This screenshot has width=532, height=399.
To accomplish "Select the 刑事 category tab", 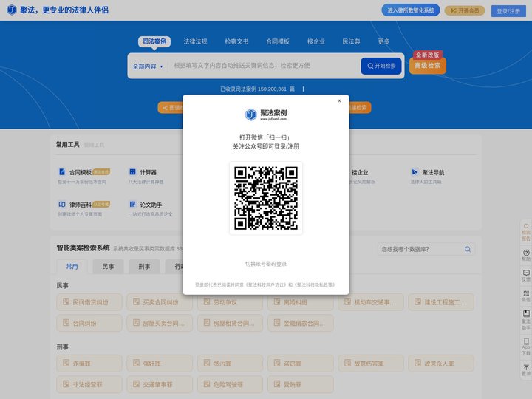I will coord(144,266).
